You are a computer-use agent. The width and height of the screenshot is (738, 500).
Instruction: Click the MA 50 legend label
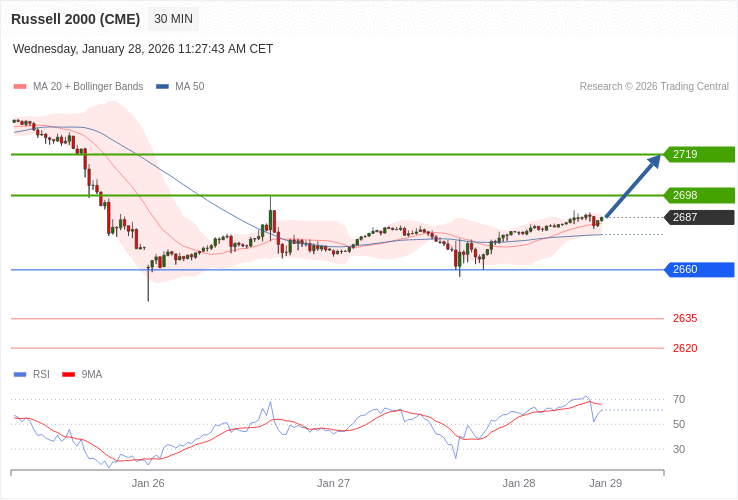coord(190,87)
